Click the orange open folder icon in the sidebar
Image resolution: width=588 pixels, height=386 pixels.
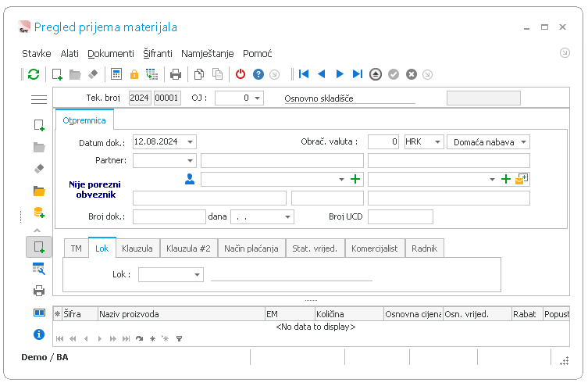(39, 191)
